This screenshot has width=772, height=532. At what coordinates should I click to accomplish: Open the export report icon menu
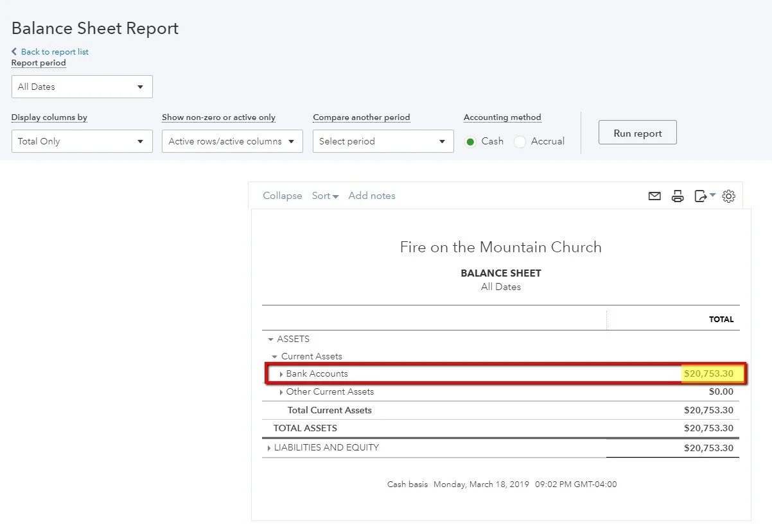(x=705, y=196)
